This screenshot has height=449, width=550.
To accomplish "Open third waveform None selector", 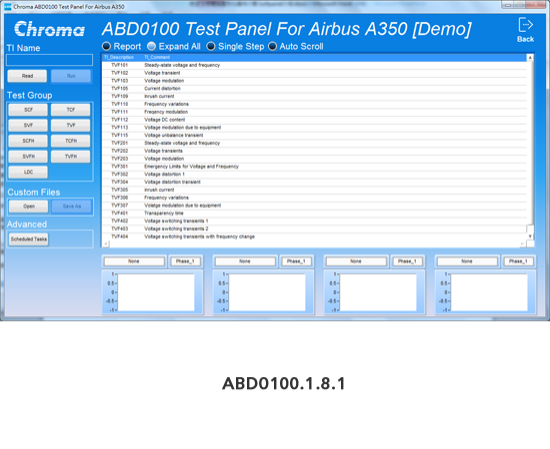I will coord(356,261).
